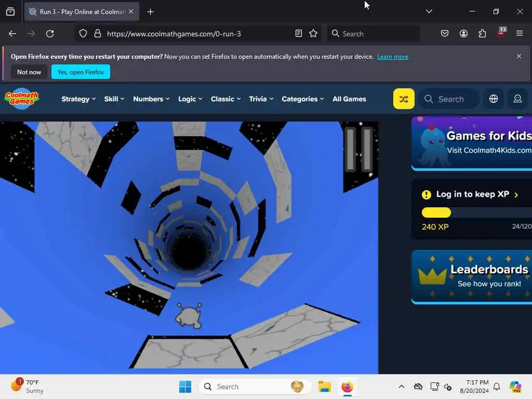Viewport: 532px width, 399px height.
Task: Dismiss the Firefox startup notification bar
Action: click(519, 56)
